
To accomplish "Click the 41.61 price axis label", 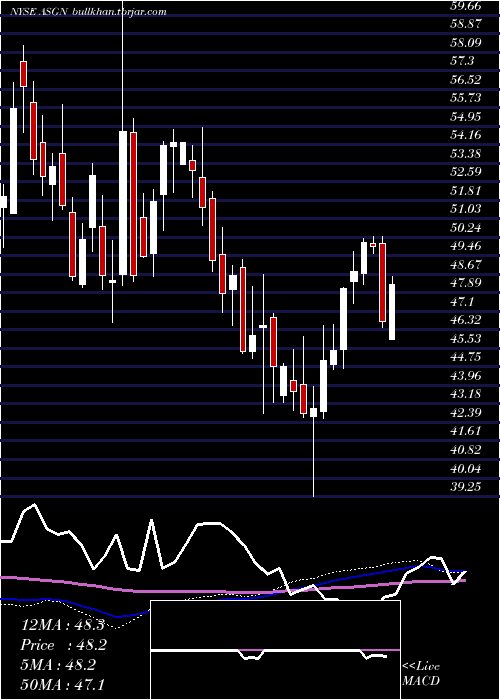I will [465, 432].
